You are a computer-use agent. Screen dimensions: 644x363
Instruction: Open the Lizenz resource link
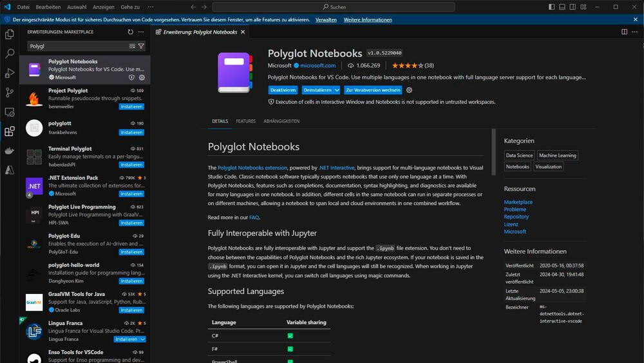(511, 224)
